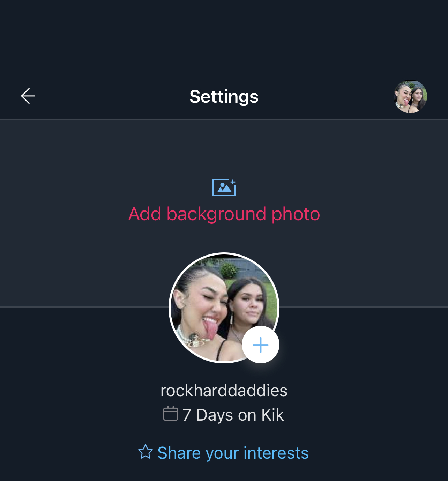Click the calendar icon beside 7 Days
The image size is (448, 481).
pyautogui.click(x=171, y=414)
